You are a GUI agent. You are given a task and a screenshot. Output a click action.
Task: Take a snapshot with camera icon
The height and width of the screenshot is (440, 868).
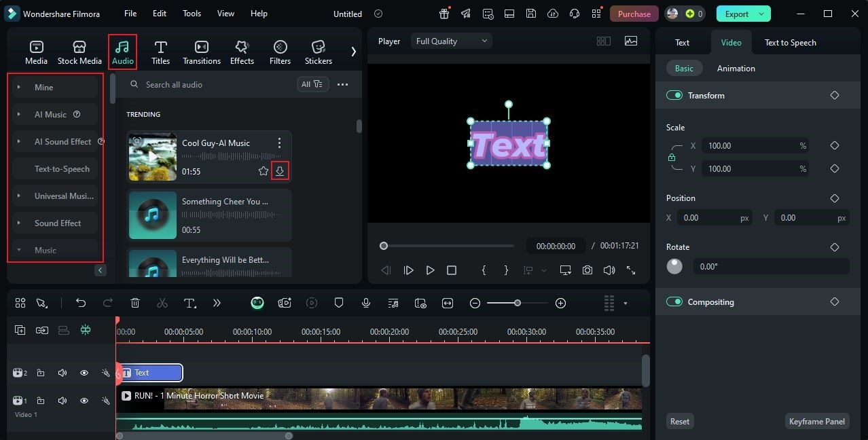point(587,270)
